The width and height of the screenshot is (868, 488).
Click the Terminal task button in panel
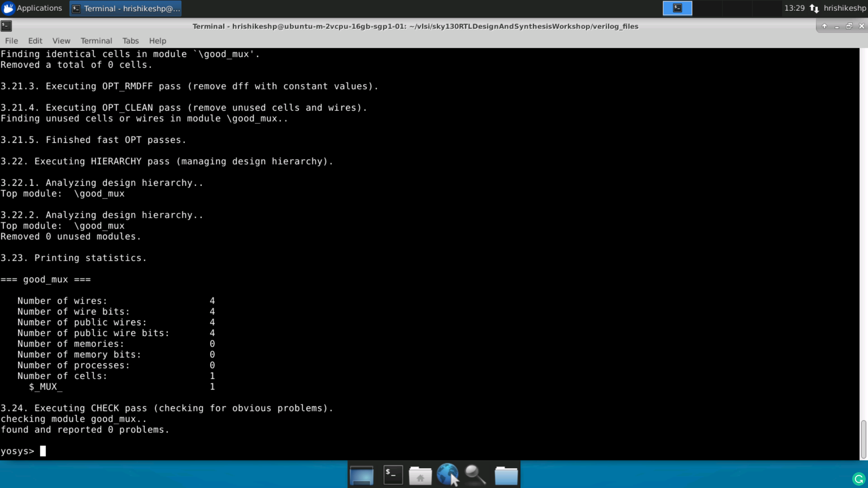coord(126,8)
